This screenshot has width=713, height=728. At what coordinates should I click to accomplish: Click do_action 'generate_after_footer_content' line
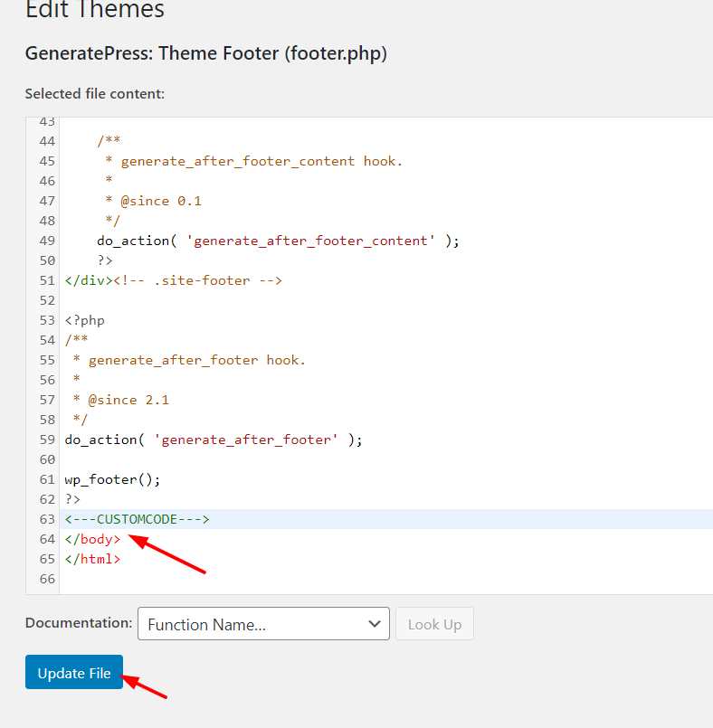tap(278, 241)
